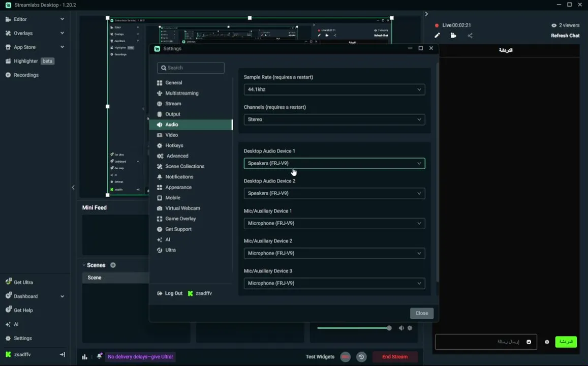Open Mic/Auxiliary Device 3 dropdown
The image size is (588, 366).
click(x=334, y=284)
